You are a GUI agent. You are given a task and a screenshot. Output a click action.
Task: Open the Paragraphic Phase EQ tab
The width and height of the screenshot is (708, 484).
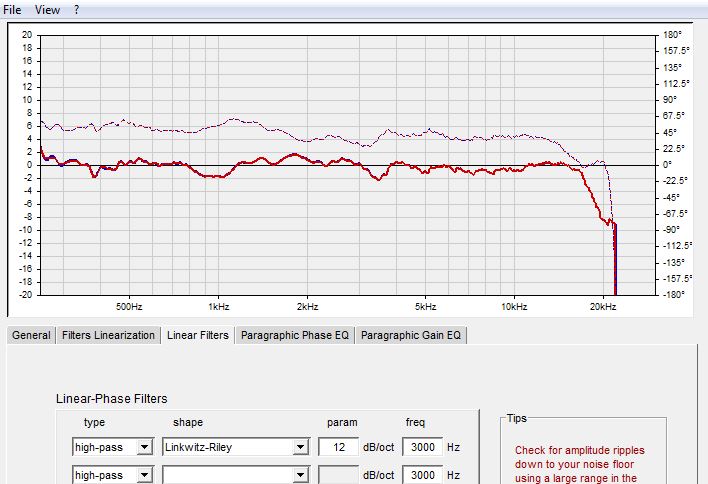(295, 335)
